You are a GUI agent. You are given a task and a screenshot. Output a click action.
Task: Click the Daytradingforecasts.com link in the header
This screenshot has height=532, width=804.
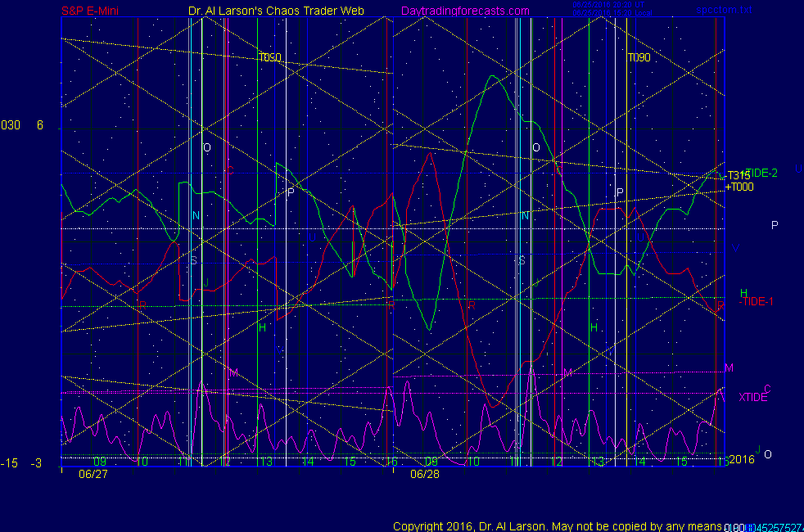(x=465, y=11)
